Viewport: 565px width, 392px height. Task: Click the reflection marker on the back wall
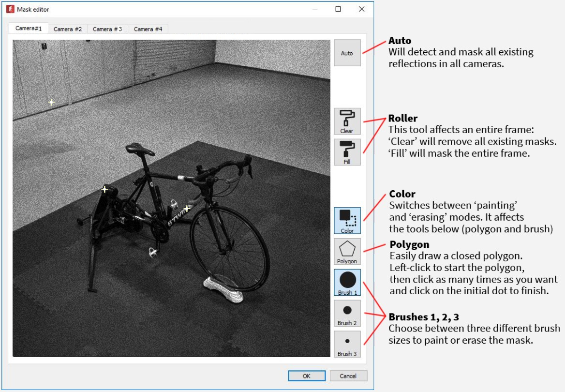click(52, 103)
